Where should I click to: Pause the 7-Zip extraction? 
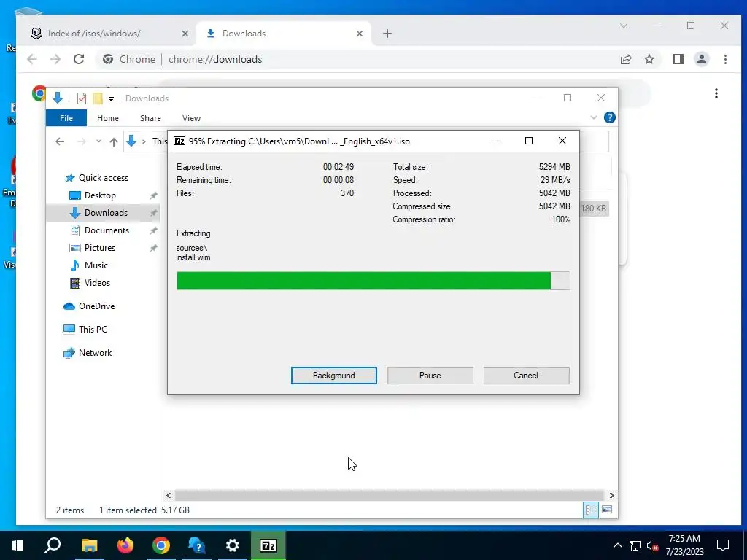pos(430,376)
